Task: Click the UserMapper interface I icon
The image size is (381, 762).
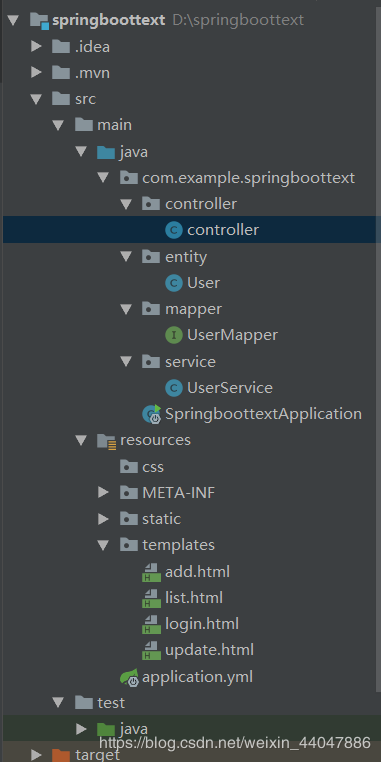Action: [174, 335]
